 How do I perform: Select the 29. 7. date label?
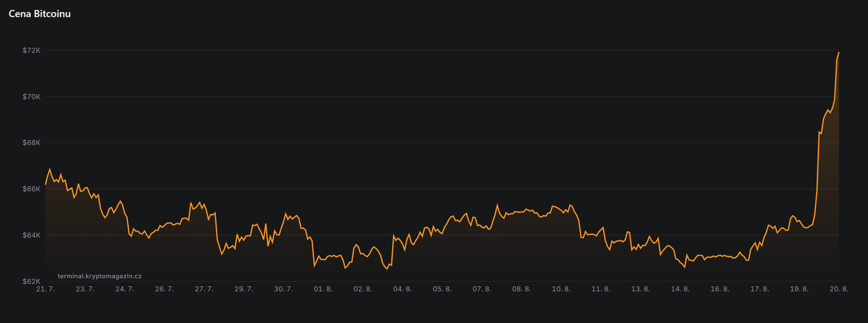coord(244,289)
